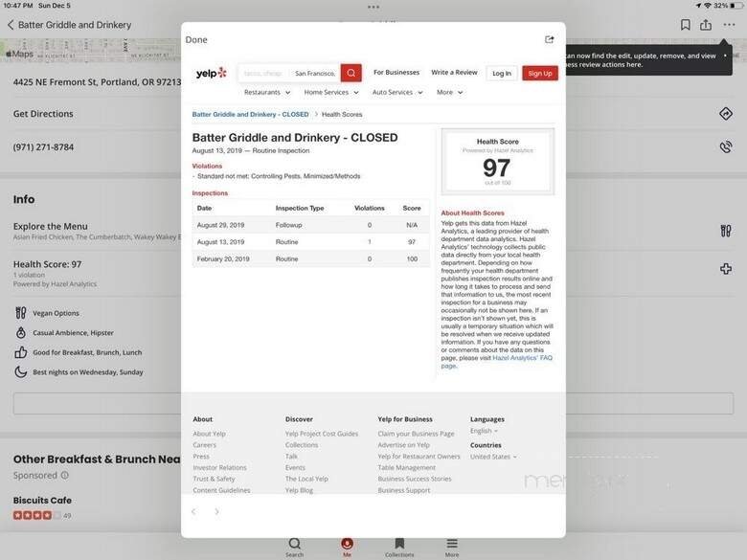747x560 pixels.
Task: Open Table Management link
Action: tap(406, 467)
